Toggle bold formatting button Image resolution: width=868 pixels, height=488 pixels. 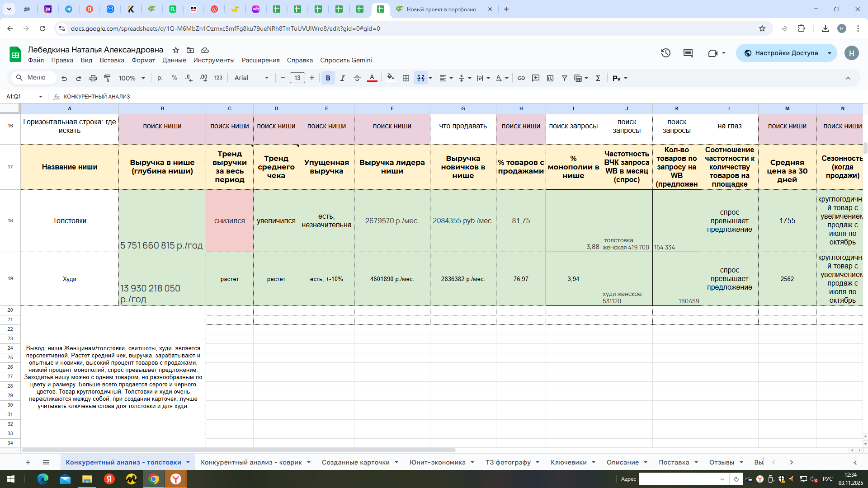coord(328,78)
